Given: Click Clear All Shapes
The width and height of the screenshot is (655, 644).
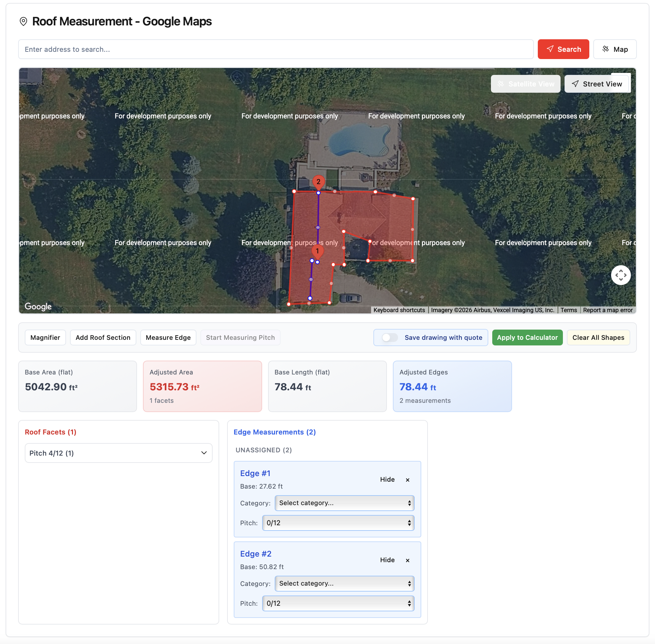Looking at the screenshot, I should [x=598, y=338].
